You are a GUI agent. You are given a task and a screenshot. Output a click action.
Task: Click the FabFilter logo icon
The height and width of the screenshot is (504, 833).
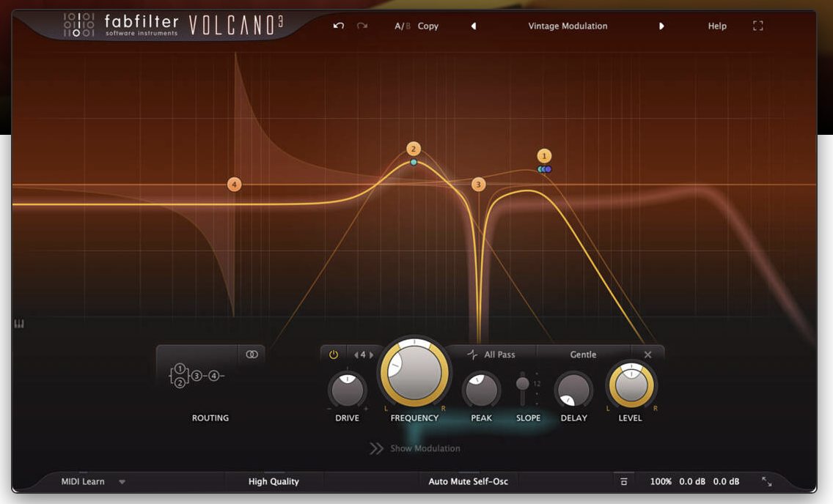tap(78, 25)
